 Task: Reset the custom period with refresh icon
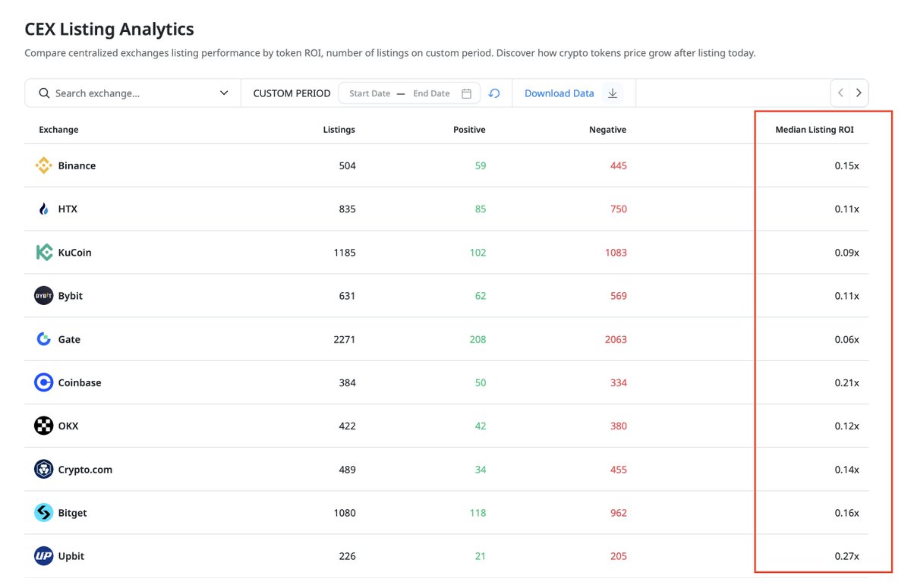point(494,93)
